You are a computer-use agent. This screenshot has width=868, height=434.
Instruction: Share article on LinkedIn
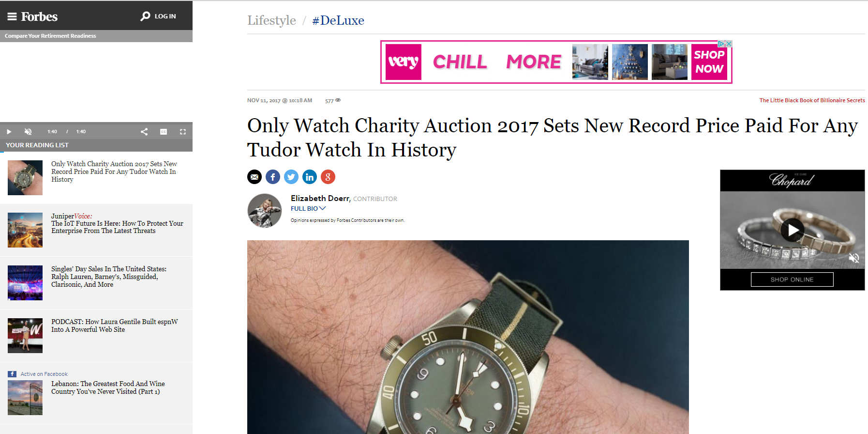point(310,177)
